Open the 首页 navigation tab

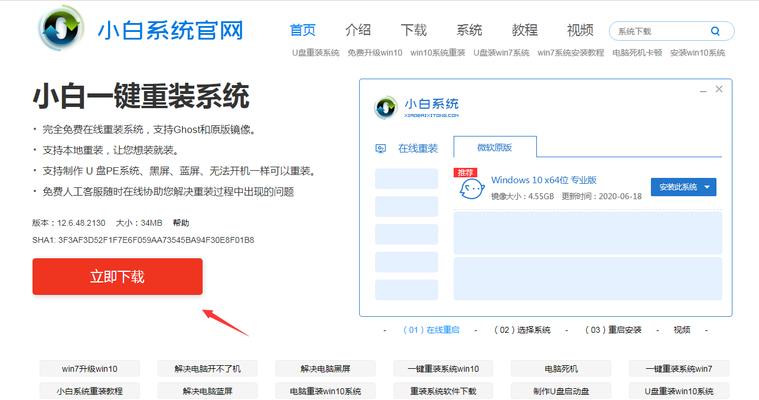303,30
